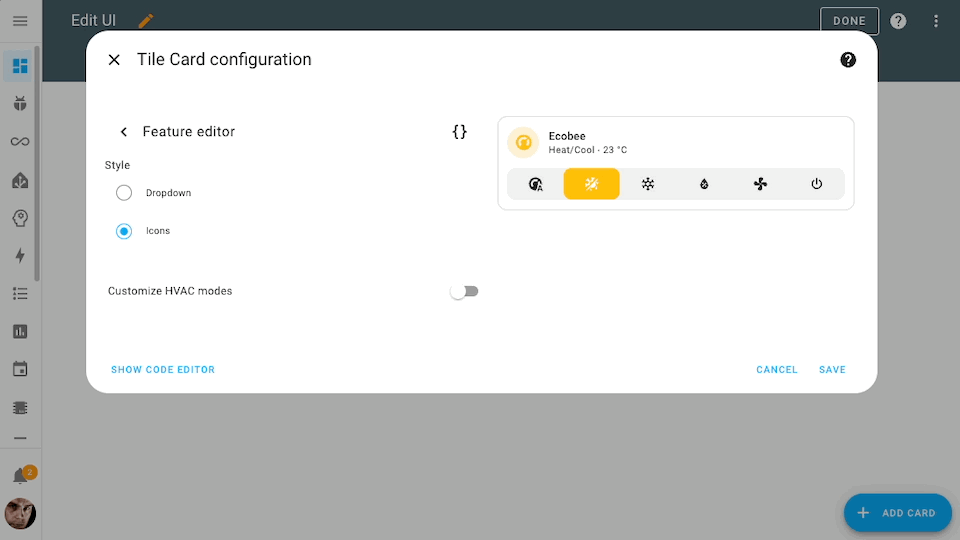Select the Off power mode icon
The width and height of the screenshot is (960, 540).
pos(817,184)
